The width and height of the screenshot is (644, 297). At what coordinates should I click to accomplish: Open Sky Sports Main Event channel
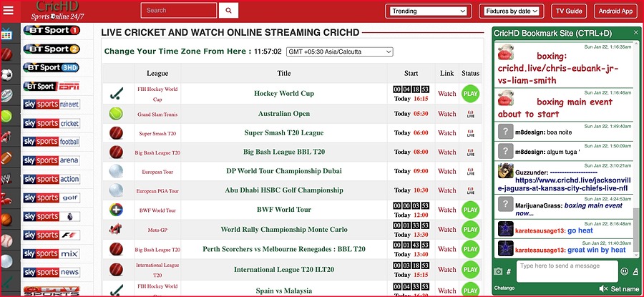click(52, 104)
